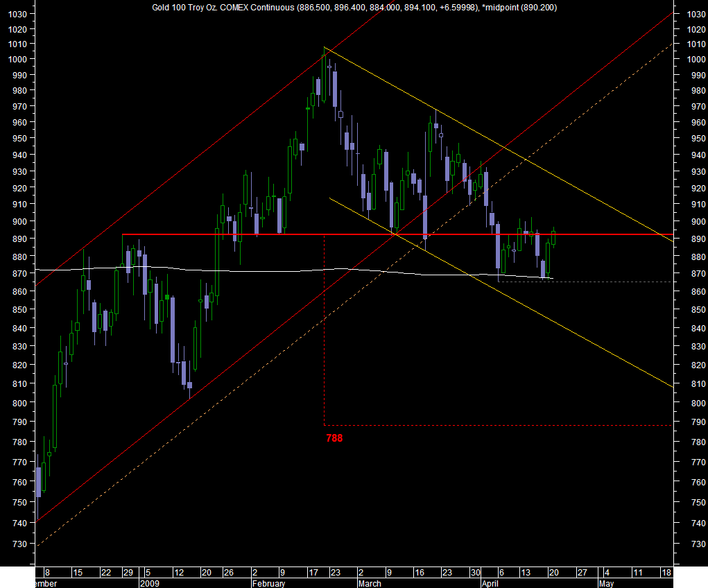708x588 pixels.
Task: Click the 970 price on the right axis
Action: (x=698, y=107)
